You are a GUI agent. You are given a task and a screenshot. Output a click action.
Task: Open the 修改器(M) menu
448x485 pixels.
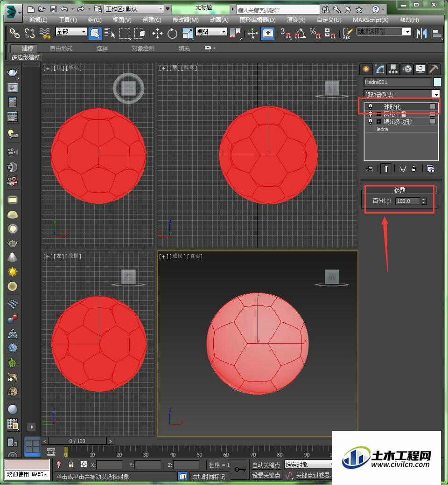click(185, 20)
